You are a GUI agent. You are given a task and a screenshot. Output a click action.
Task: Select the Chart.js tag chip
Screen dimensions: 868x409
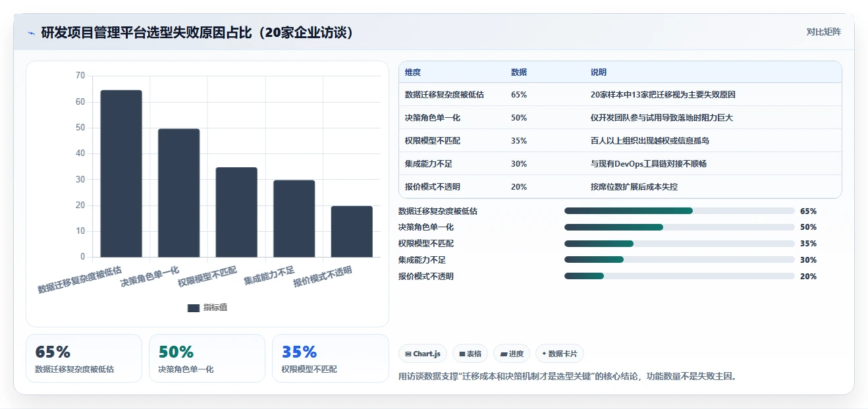tap(423, 354)
